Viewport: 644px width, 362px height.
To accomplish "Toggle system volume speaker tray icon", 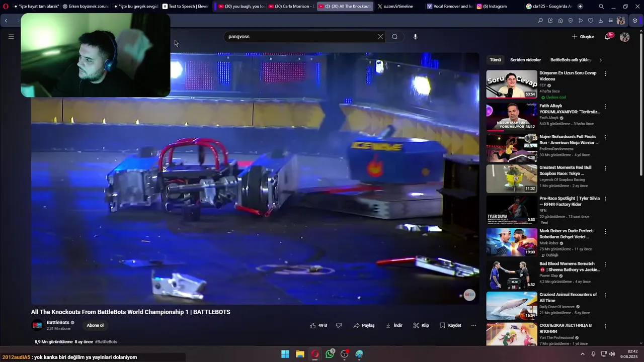I will point(612,354).
